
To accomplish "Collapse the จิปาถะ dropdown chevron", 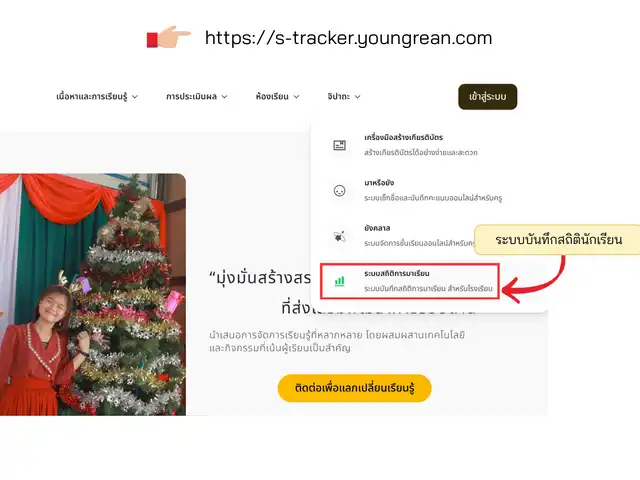I will click(x=358, y=97).
